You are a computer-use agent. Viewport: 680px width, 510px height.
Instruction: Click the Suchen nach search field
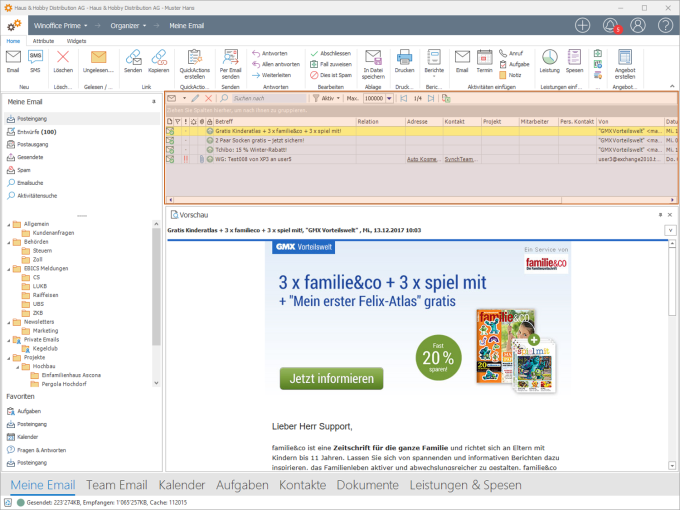[269, 98]
